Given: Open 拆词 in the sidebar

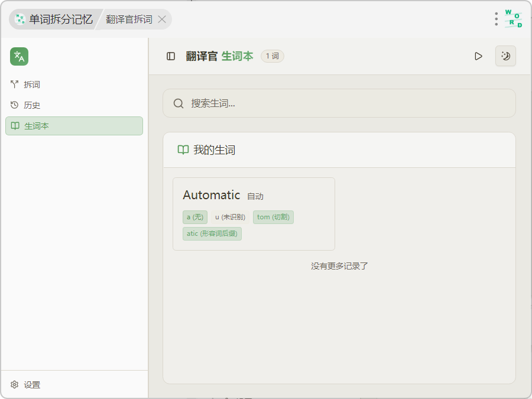Looking at the screenshot, I should [x=32, y=85].
